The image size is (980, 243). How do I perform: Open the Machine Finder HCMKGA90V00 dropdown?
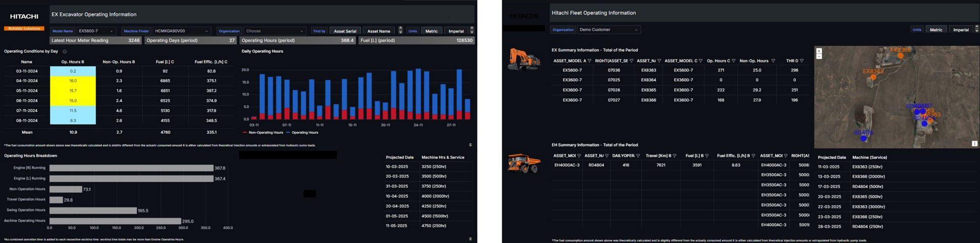(x=182, y=31)
